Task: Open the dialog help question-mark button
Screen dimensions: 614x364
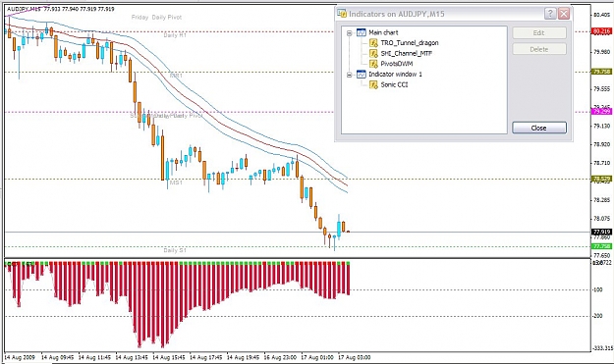Action: 550,14
